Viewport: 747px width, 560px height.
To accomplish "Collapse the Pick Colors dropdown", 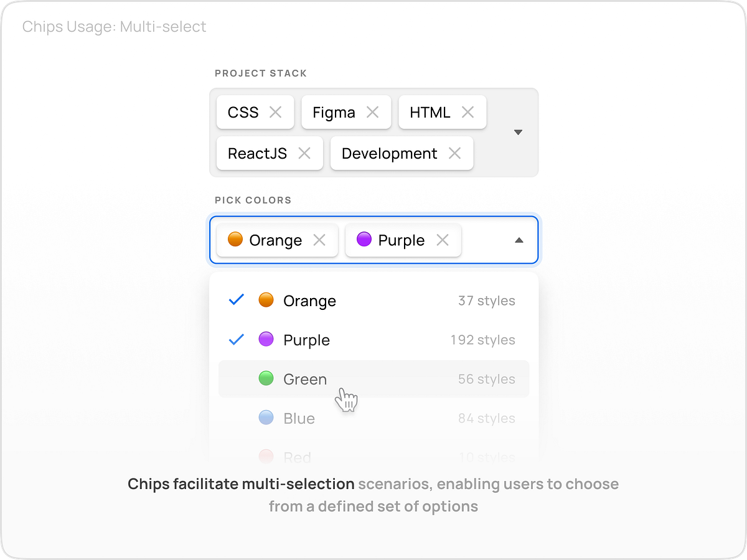I will coord(519,240).
